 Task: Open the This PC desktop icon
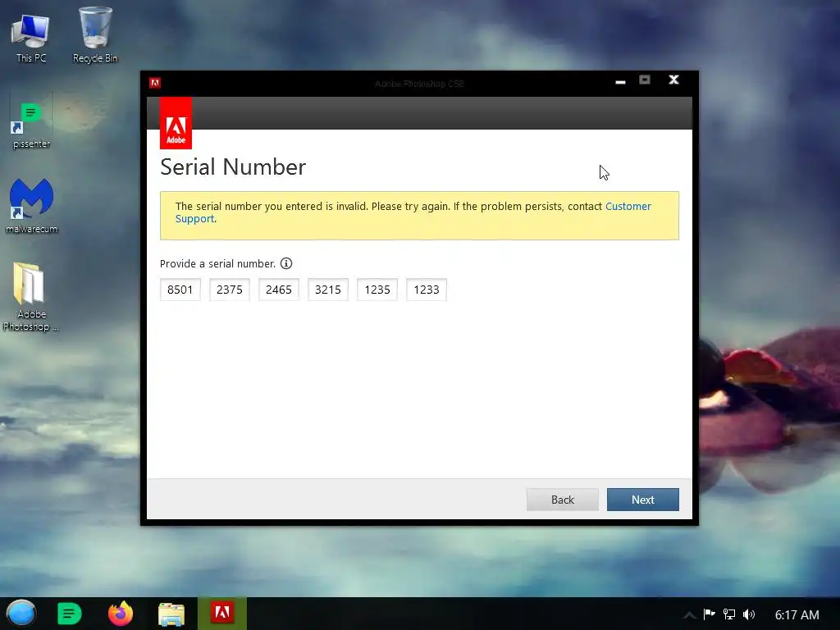pos(30,39)
